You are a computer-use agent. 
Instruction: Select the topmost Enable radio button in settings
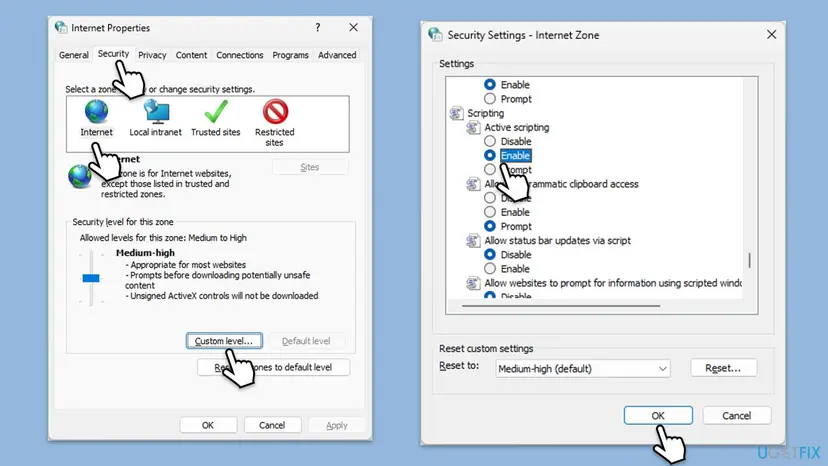490,85
